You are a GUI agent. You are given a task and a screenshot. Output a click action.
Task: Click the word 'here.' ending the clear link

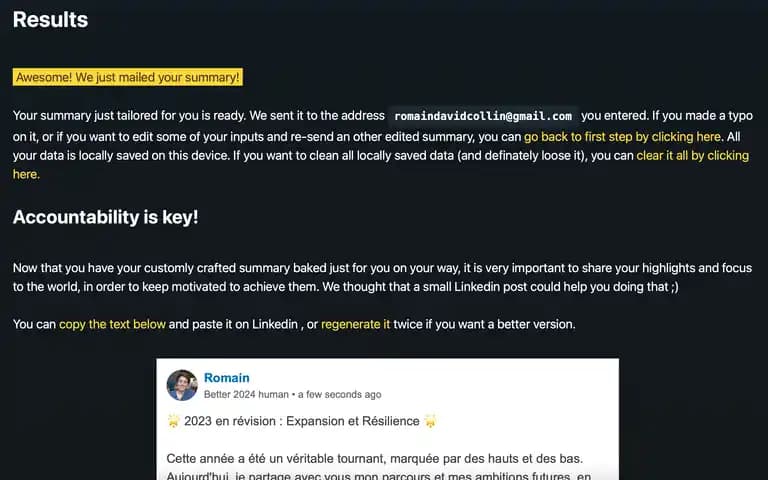26,174
